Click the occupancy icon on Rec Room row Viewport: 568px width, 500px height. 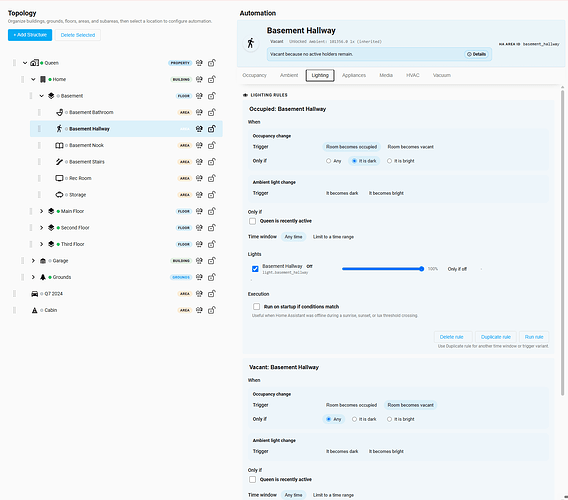click(x=199, y=178)
